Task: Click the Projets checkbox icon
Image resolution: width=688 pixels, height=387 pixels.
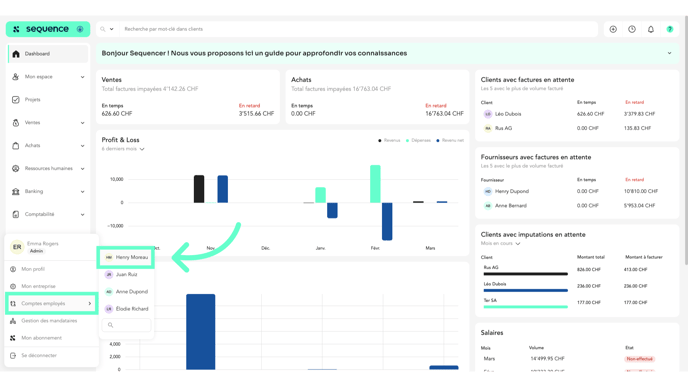Action: pos(16,100)
